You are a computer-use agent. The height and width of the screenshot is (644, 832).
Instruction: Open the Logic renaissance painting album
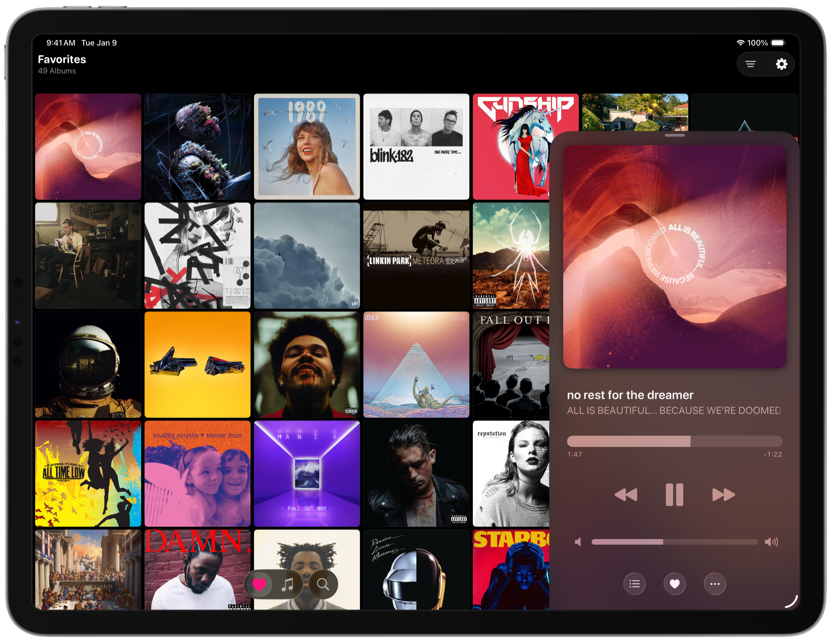coord(88,569)
